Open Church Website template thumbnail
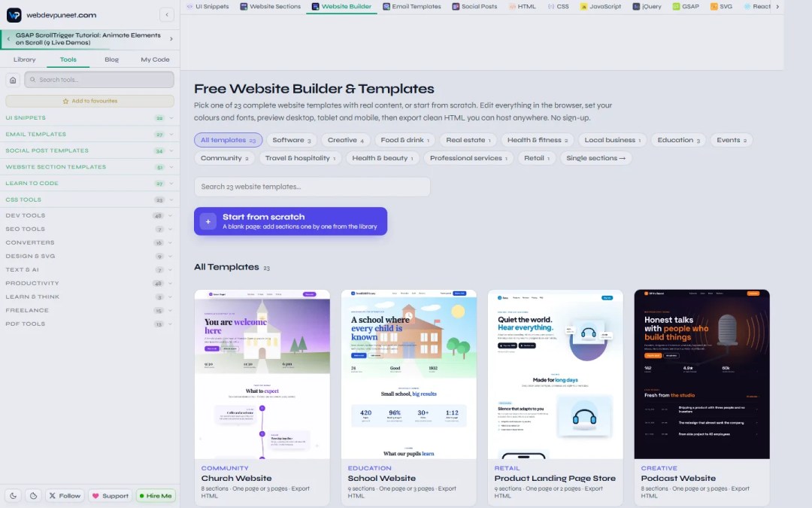The height and width of the screenshot is (508, 812). click(x=262, y=374)
